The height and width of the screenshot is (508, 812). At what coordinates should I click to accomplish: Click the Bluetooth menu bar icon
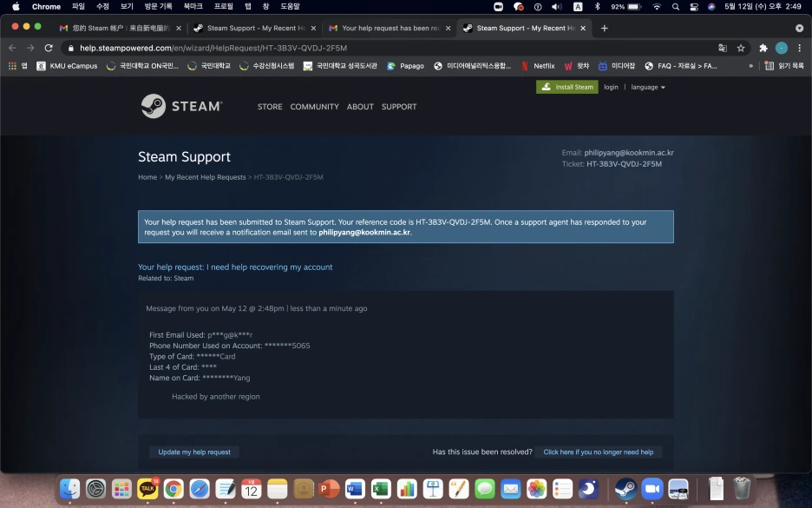coord(597,7)
